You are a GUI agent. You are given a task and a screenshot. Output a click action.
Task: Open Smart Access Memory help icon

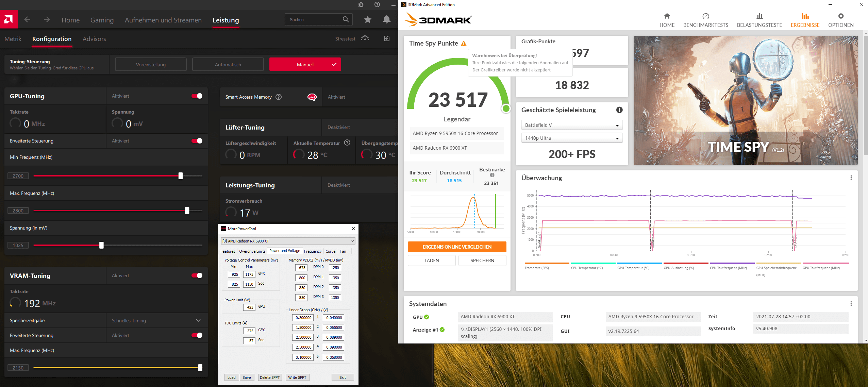[x=279, y=97]
